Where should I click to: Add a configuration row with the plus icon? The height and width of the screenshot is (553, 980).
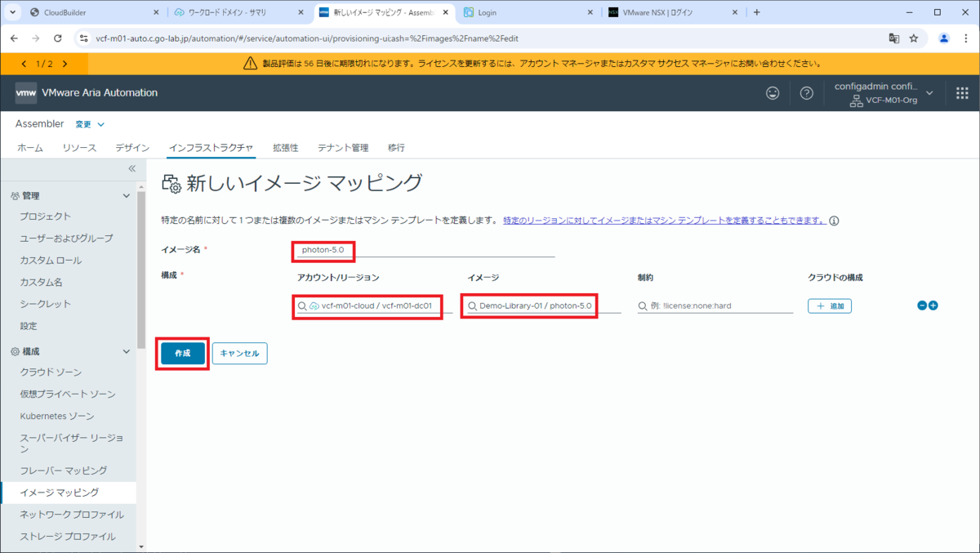pos(933,305)
